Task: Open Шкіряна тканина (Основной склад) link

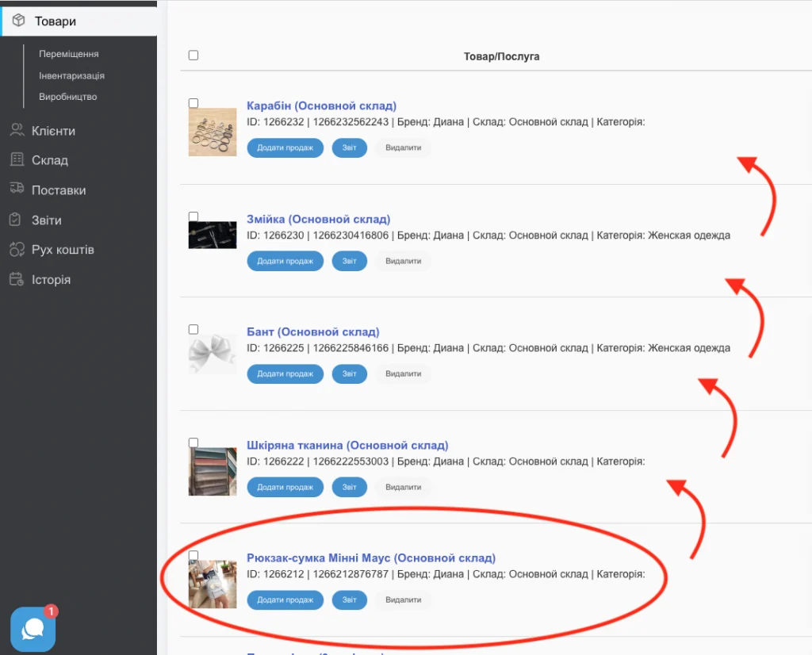Action: tap(347, 446)
